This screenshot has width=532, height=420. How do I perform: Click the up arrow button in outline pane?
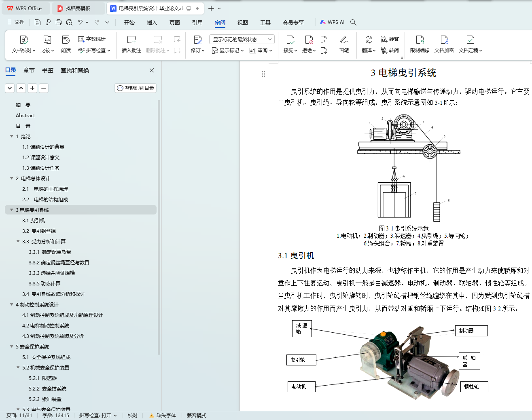pyautogui.click(x=21, y=88)
